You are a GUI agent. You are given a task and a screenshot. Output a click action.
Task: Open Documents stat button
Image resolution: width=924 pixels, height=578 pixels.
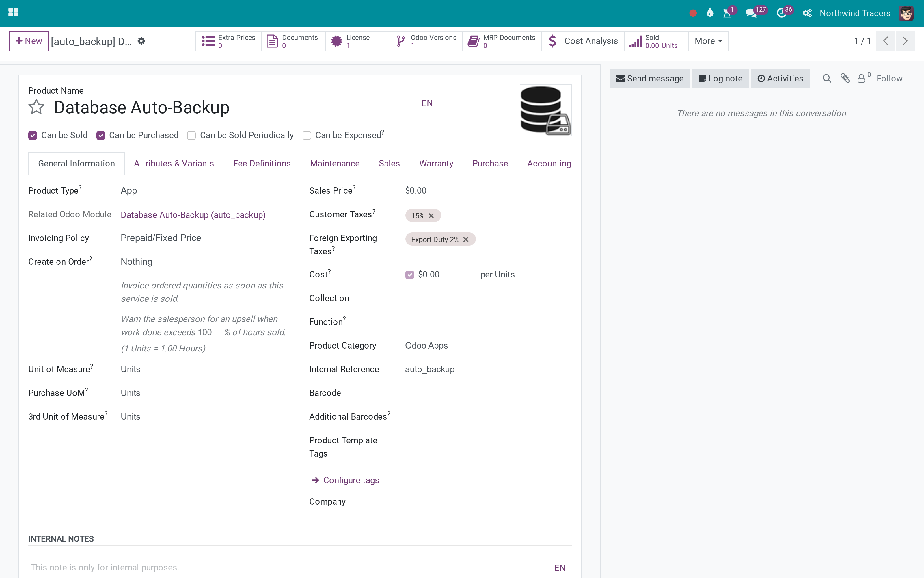click(293, 41)
